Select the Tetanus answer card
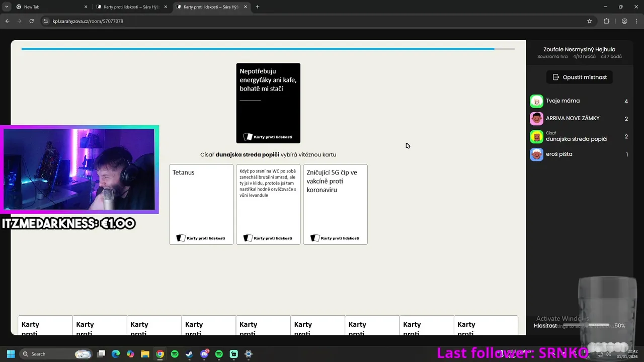 [x=201, y=204]
